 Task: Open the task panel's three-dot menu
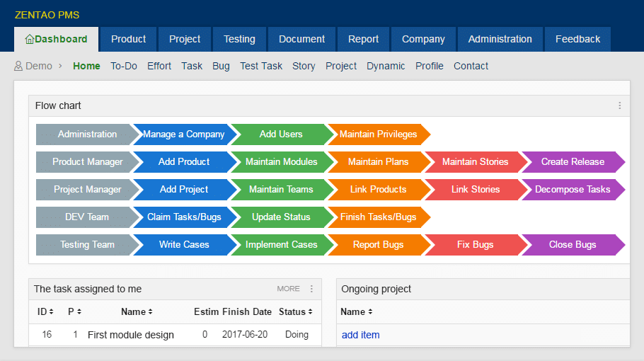[x=311, y=289]
